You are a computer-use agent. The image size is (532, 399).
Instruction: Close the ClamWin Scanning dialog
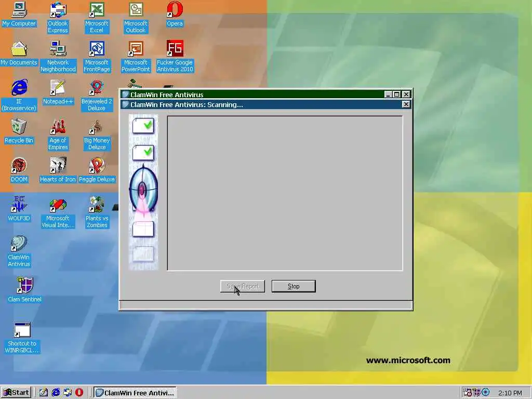[x=406, y=104]
